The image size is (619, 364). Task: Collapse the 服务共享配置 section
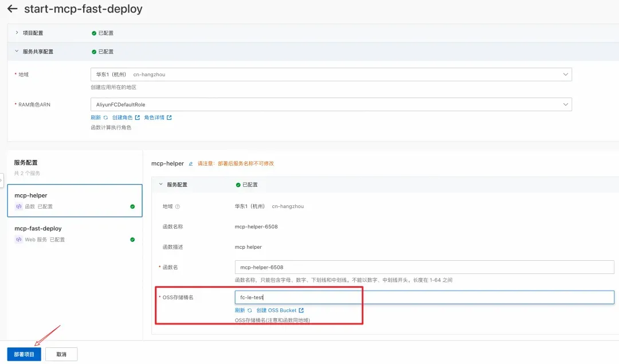click(x=17, y=52)
